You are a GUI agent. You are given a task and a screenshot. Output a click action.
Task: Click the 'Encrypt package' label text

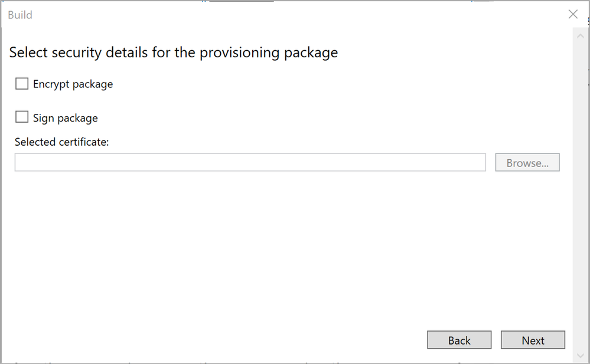coord(73,84)
